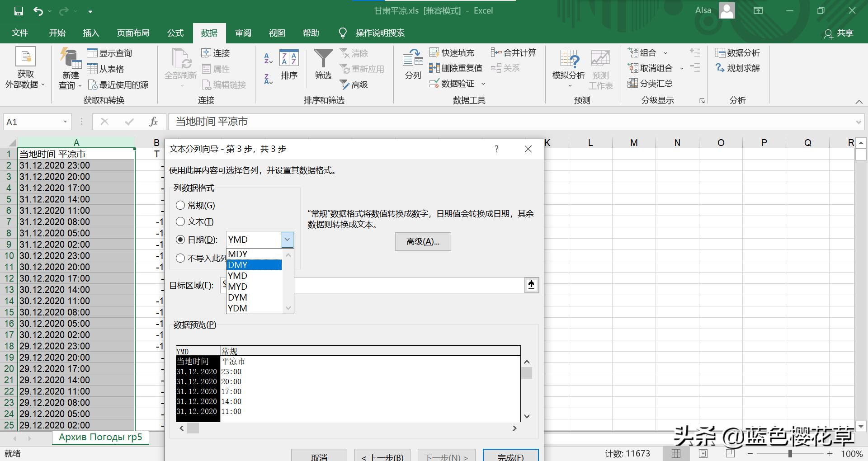Apply ascending sort with the A-Z icon
The height and width of the screenshot is (461, 868).
[268, 58]
